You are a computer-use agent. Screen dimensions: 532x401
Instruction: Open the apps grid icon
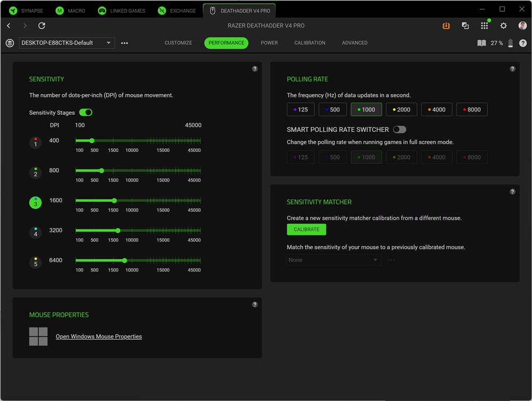click(x=484, y=26)
